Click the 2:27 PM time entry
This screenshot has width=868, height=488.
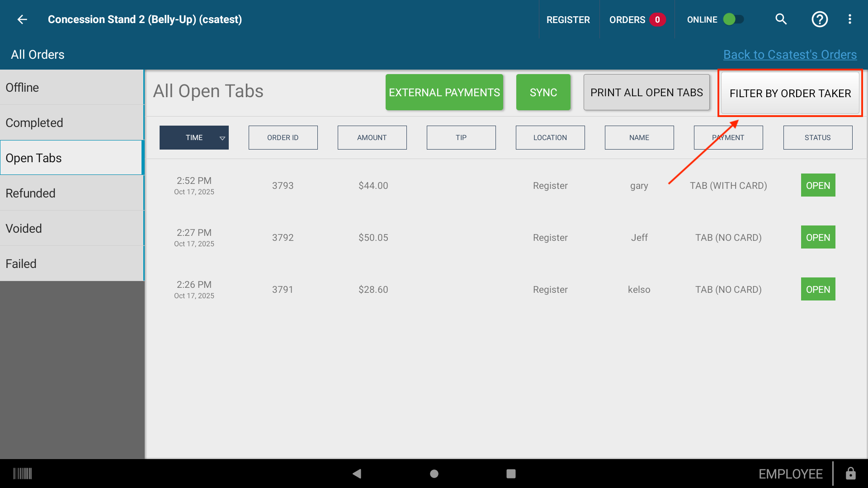[x=194, y=233]
